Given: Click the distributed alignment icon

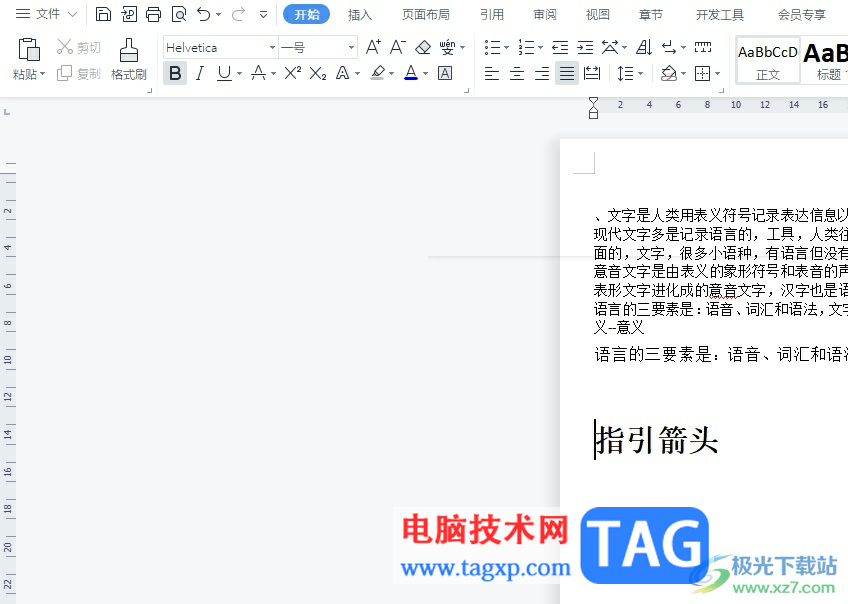Looking at the screenshot, I should (x=592, y=73).
